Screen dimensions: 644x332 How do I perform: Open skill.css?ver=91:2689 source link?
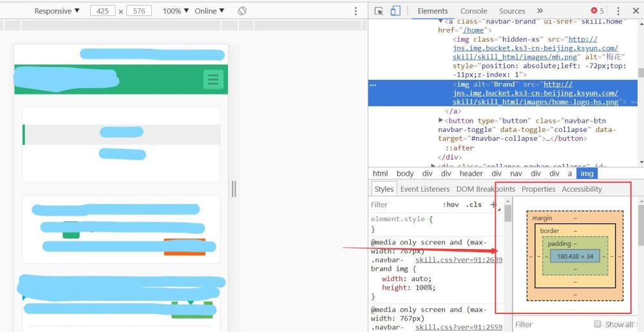coord(459,260)
